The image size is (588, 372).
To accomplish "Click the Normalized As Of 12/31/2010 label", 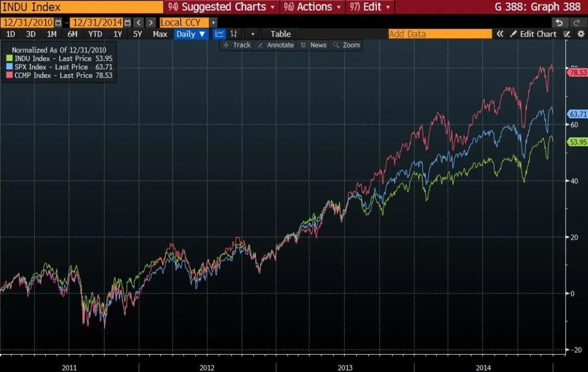I will pyautogui.click(x=59, y=50).
